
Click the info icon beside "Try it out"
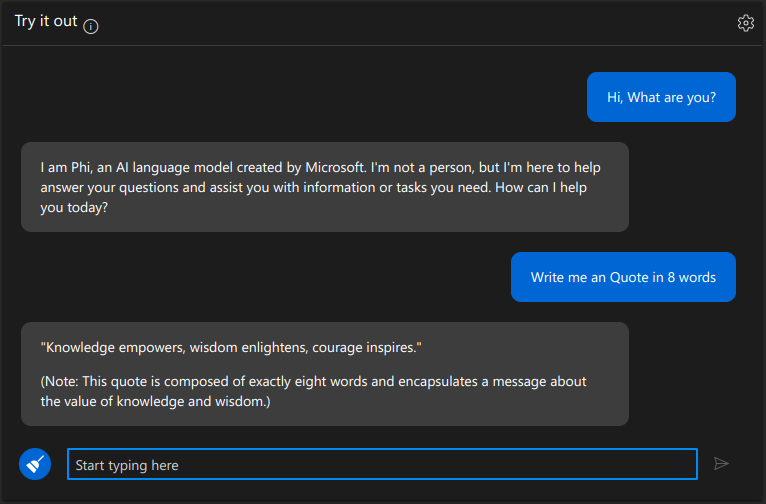point(91,26)
